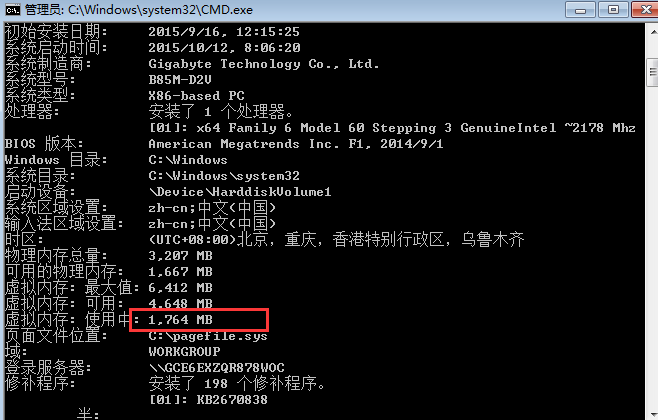Click total physical memory 3,207 MB
The height and width of the screenshot is (420, 658).
point(180,256)
